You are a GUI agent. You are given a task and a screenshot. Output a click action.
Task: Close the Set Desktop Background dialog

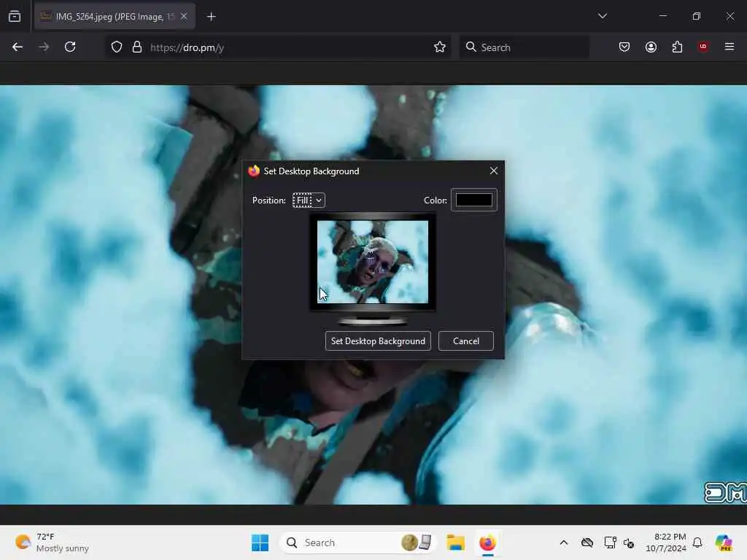(494, 171)
